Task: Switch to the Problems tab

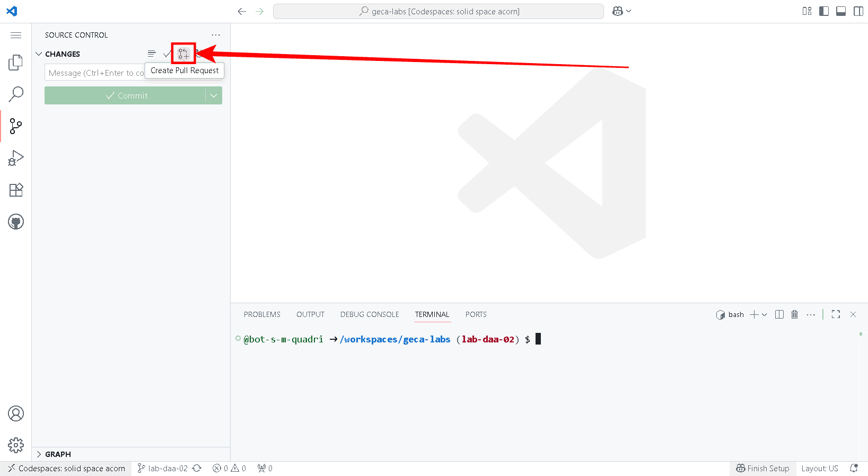Action: pyautogui.click(x=262, y=314)
